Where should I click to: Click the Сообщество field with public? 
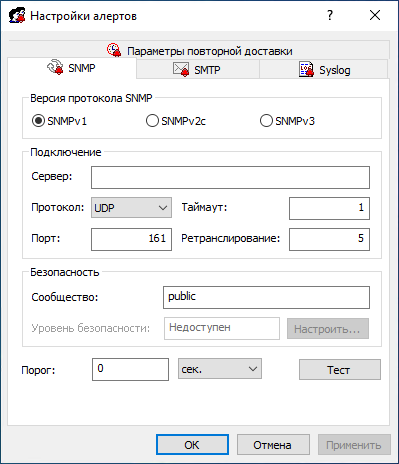click(266, 297)
